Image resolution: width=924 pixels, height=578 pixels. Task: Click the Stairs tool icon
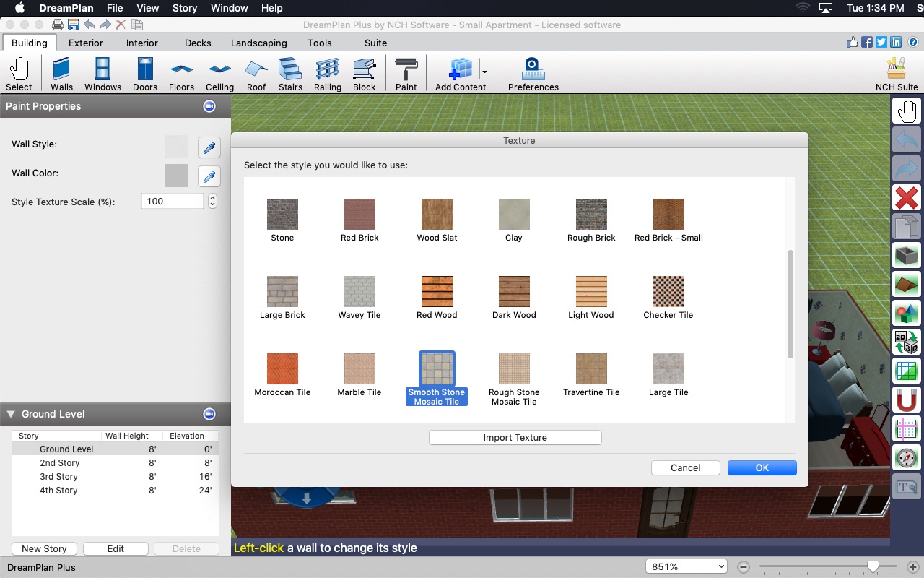point(290,74)
